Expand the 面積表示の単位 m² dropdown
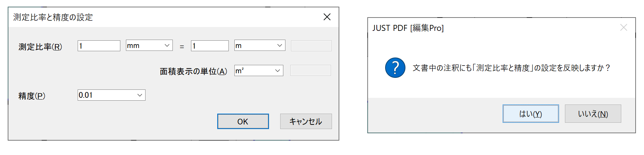Viewport: 644px width, 155px height. click(259, 70)
